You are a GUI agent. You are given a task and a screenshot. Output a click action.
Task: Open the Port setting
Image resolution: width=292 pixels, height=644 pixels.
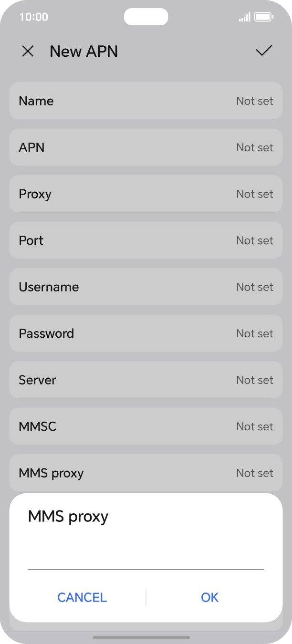pyautogui.click(x=146, y=240)
